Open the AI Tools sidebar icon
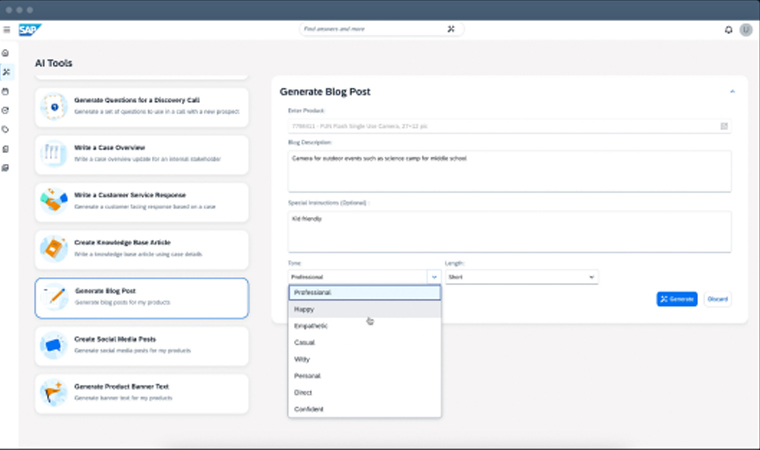Viewport: 760px width, 450px height. (x=7, y=72)
